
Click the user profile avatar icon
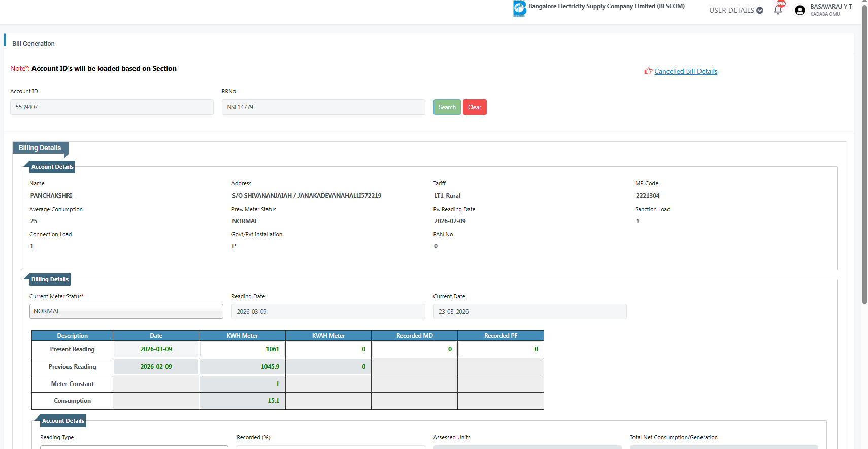click(x=799, y=10)
